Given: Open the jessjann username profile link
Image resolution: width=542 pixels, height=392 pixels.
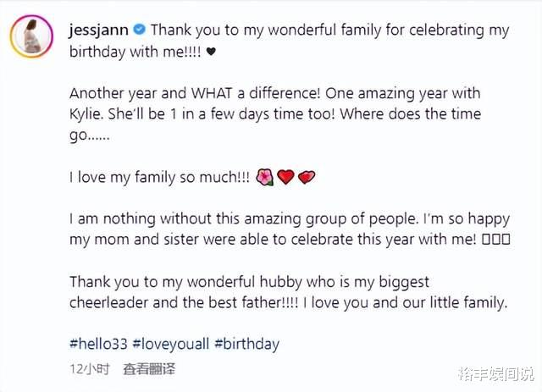Looking at the screenshot, I should click(x=98, y=31).
